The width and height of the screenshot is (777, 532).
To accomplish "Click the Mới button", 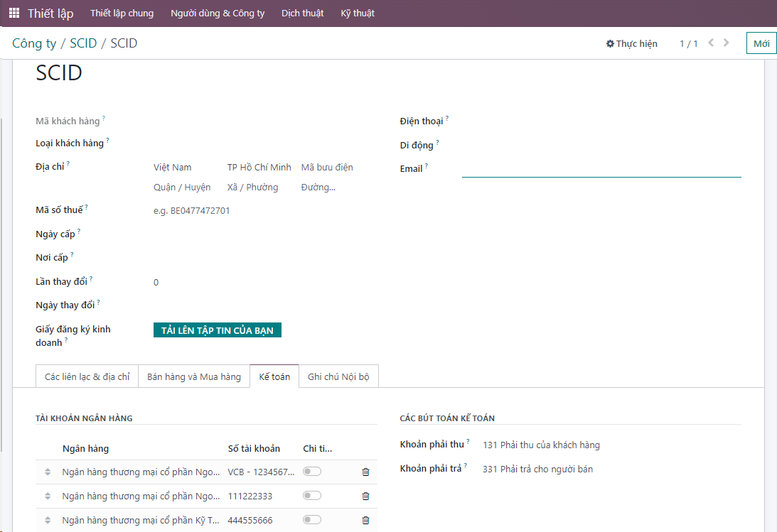I will (x=761, y=43).
